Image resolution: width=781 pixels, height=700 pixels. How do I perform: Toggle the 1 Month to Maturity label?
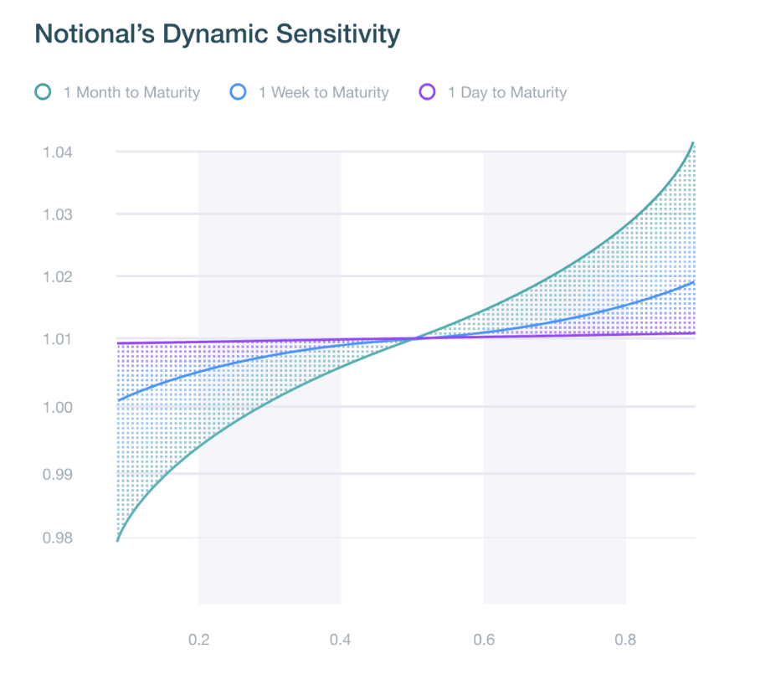(x=131, y=93)
